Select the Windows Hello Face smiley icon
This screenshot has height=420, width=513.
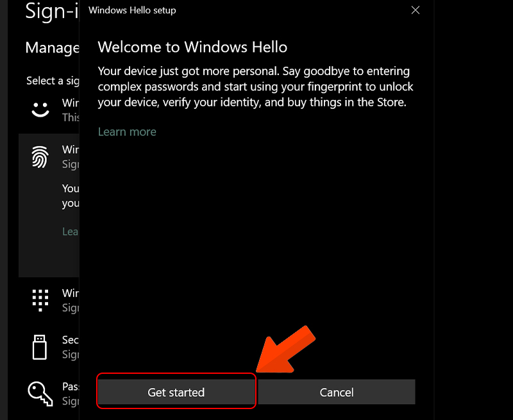tap(40, 109)
